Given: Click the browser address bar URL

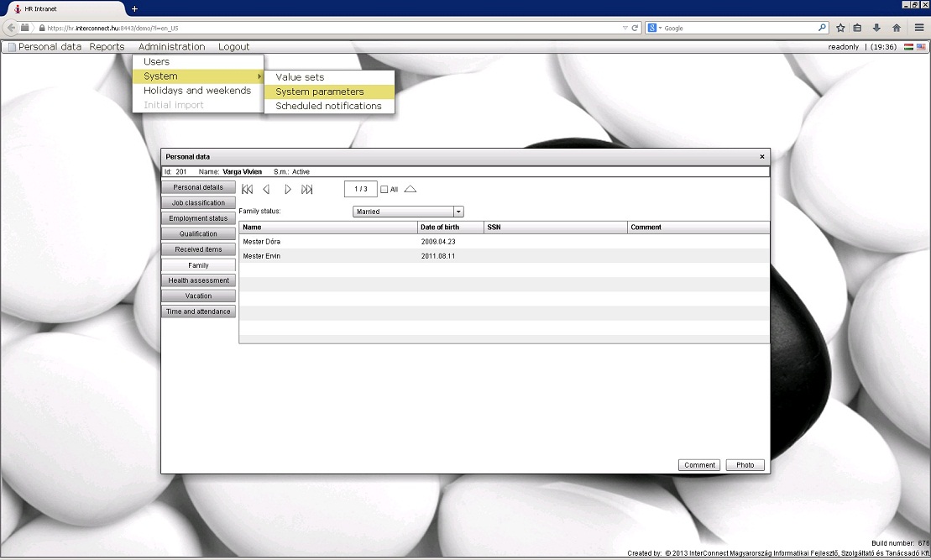Looking at the screenshot, I should point(332,28).
